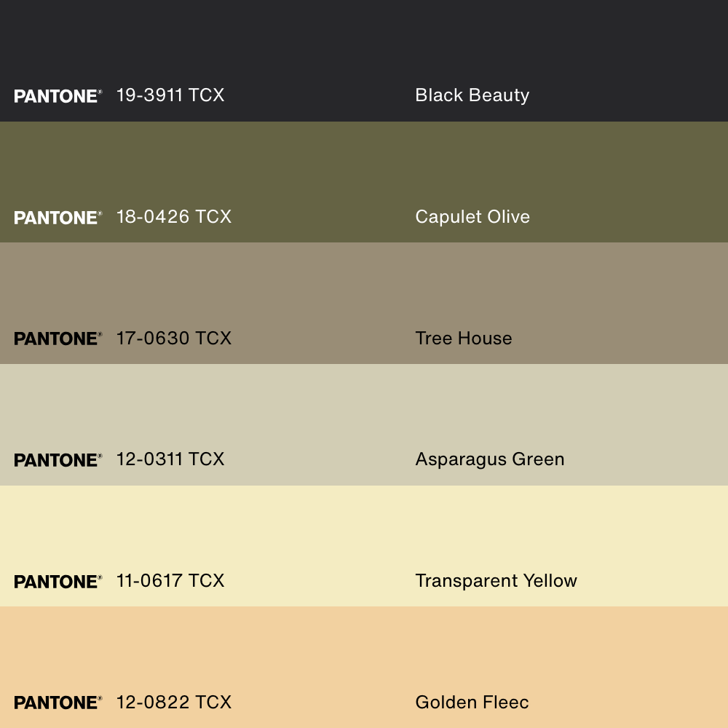Click the code text 12-0311 TCX
The width and height of the screenshot is (728, 728).
(x=170, y=459)
